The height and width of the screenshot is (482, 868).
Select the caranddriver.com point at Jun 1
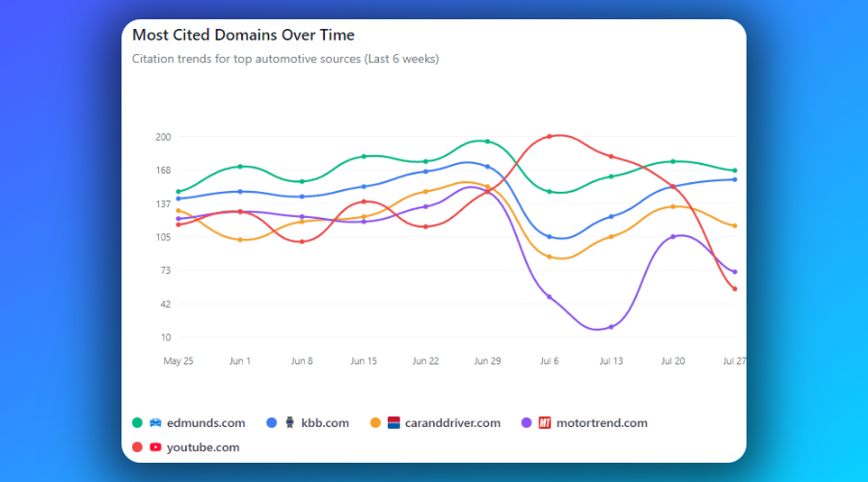tap(240, 240)
